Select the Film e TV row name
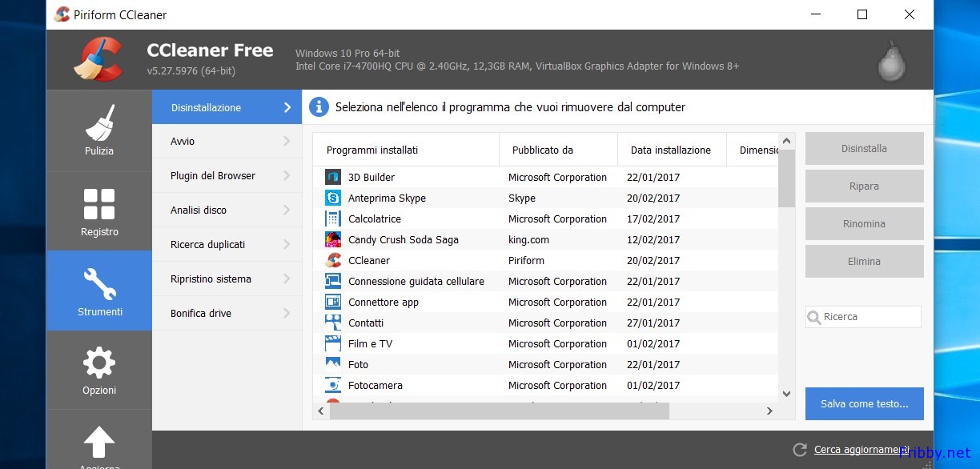Viewport: 980px width, 469px height. pos(370,343)
